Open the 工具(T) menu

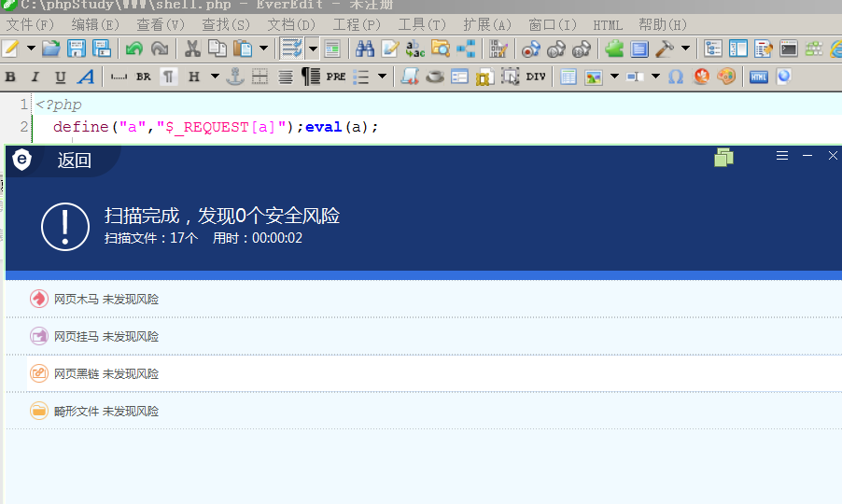tap(422, 24)
